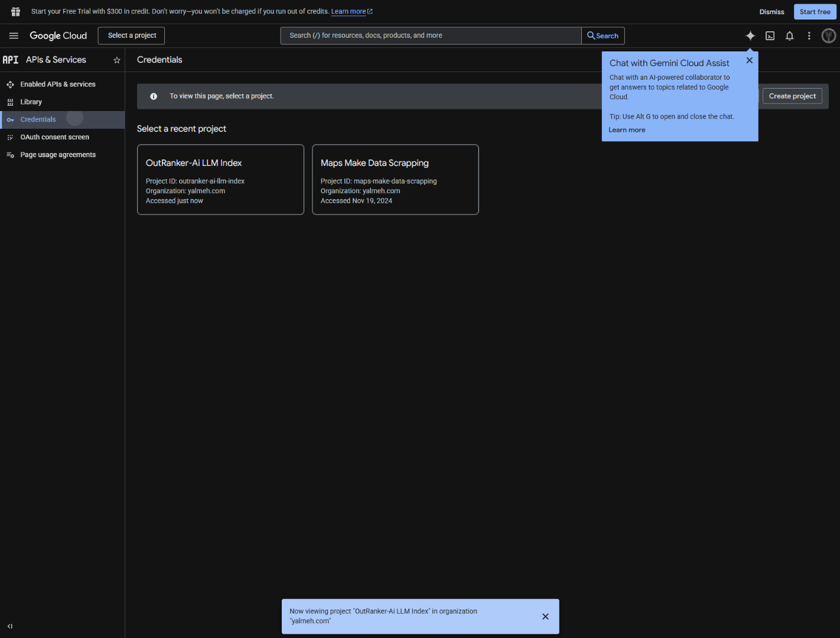Open the API Library page
This screenshot has height=638, width=840.
click(x=31, y=102)
